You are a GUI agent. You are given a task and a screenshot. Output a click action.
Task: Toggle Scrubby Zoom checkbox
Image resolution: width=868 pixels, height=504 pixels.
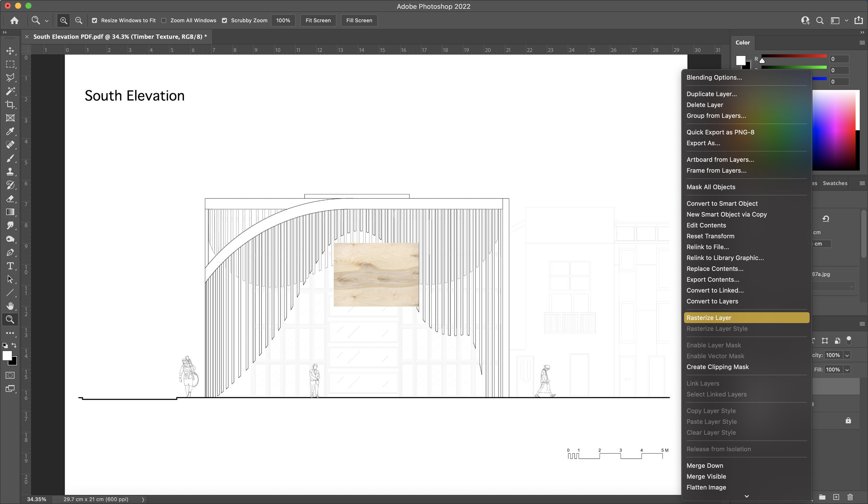click(x=225, y=20)
